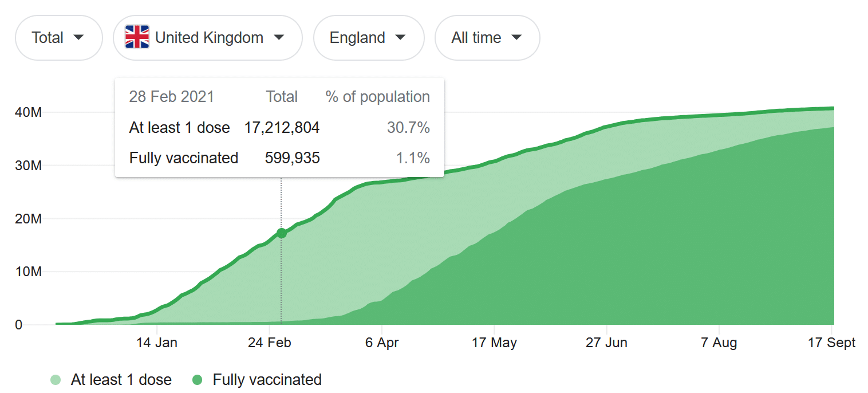Click the 7 Aug axis date label
This screenshot has height=393, width=868.
[x=719, y=343]
